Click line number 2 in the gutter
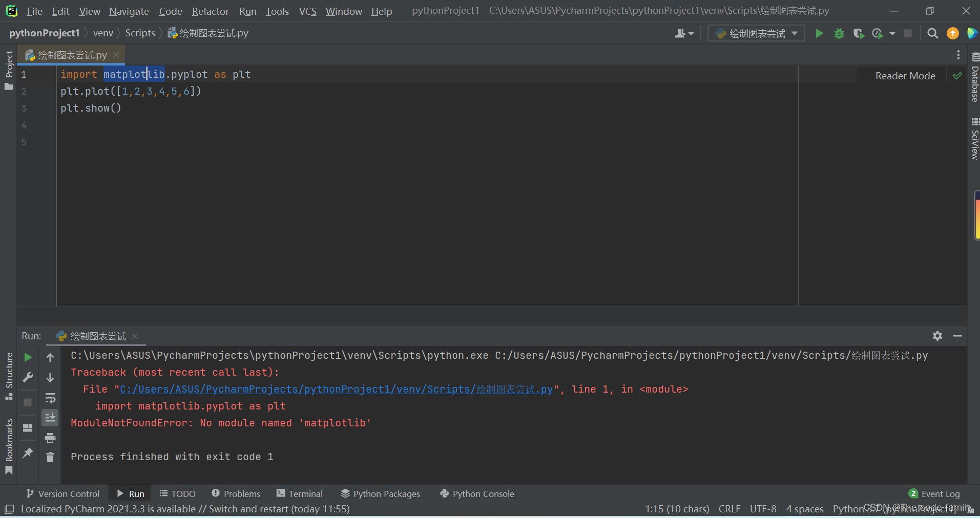 (24, 92)
